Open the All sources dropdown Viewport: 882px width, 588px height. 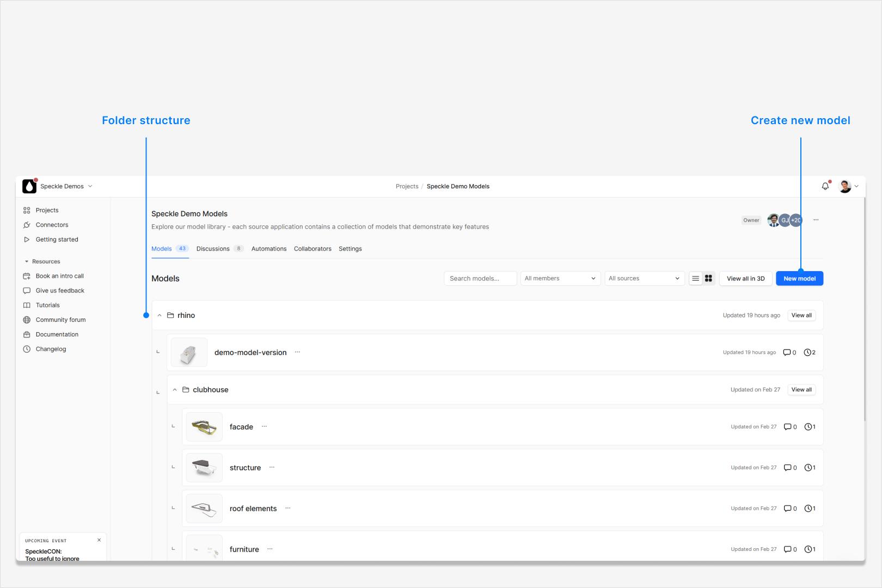(644, 278)
